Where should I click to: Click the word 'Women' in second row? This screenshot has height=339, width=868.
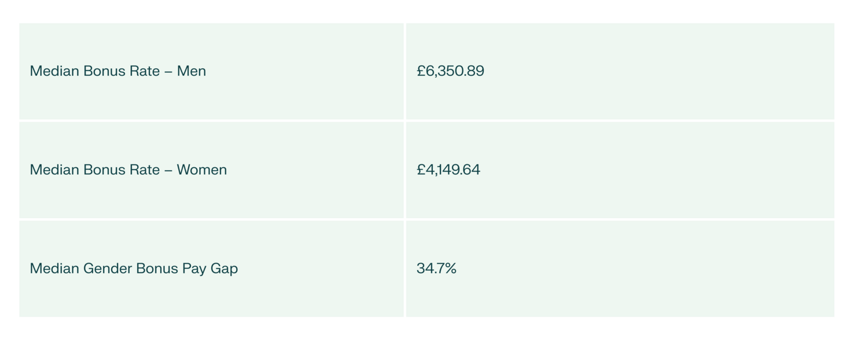201,170
